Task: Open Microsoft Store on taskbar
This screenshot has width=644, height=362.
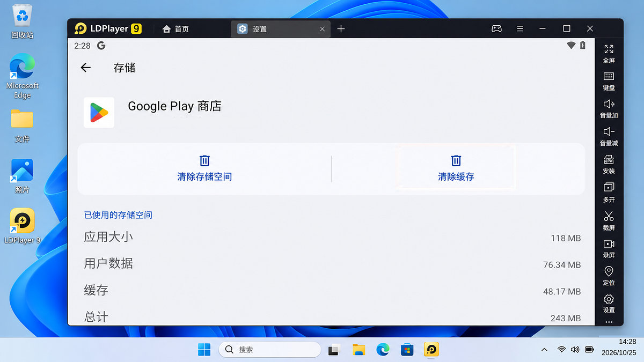Action: click(407, 350)
